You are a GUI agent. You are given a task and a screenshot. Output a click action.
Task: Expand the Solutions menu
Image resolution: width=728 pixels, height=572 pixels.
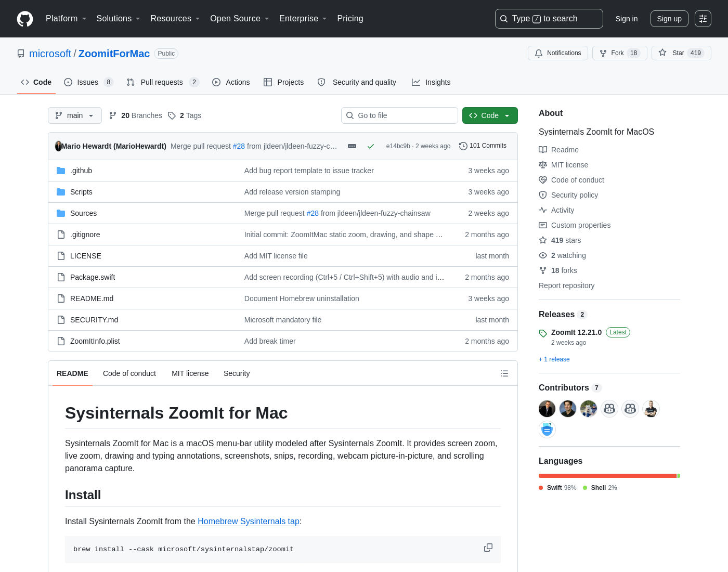coord(119,19)
